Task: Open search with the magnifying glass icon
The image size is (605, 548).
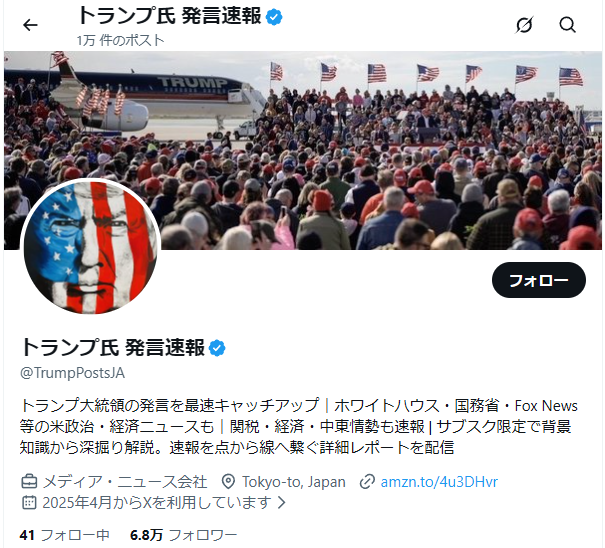Action: (x=567, y=25)
